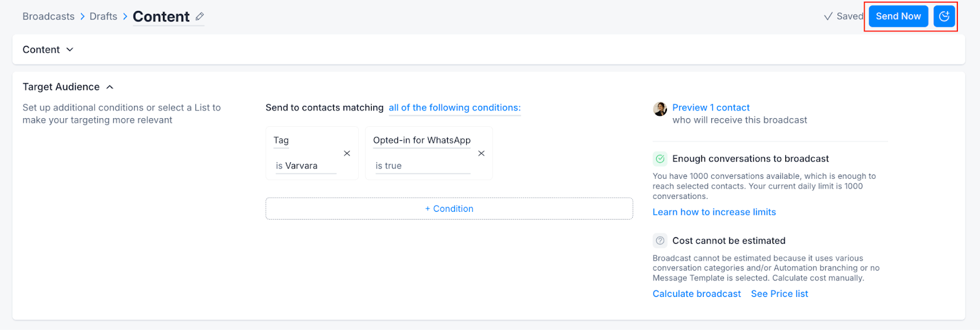
Task: Click the green conversations check icon
Action: pyautogui.click(x=660, y=159)
